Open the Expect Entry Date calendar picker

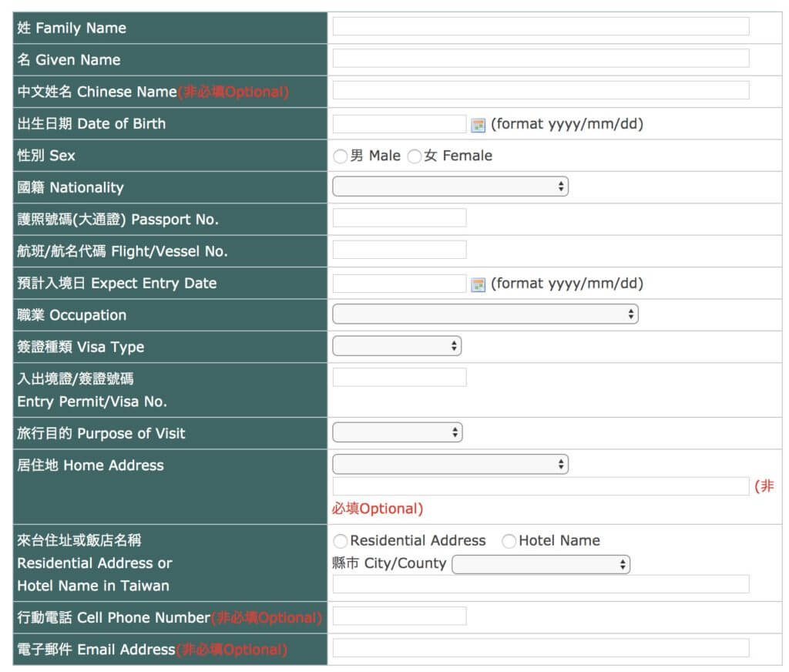pyautogui.click(x=478, y=284)
